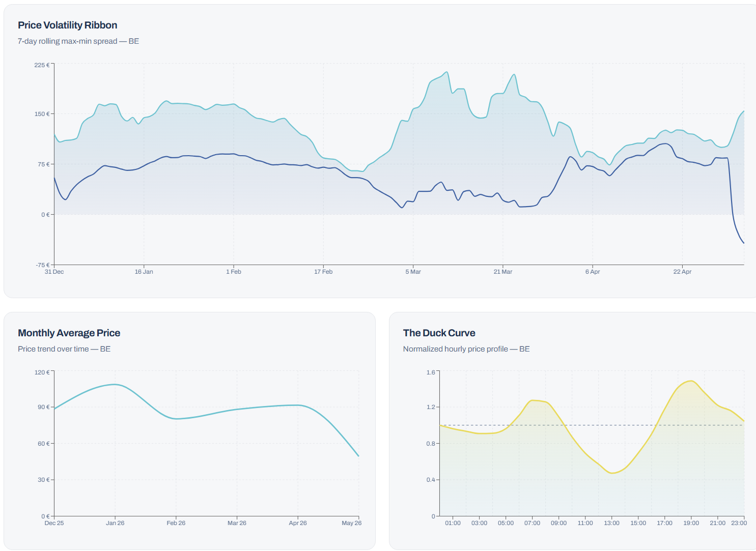Click the Jan 26 month label
This screenshot has height=551, width=756.
click(115, 523)
